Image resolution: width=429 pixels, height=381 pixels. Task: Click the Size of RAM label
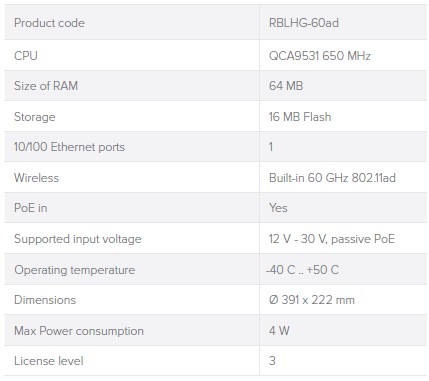coord(46,86)
